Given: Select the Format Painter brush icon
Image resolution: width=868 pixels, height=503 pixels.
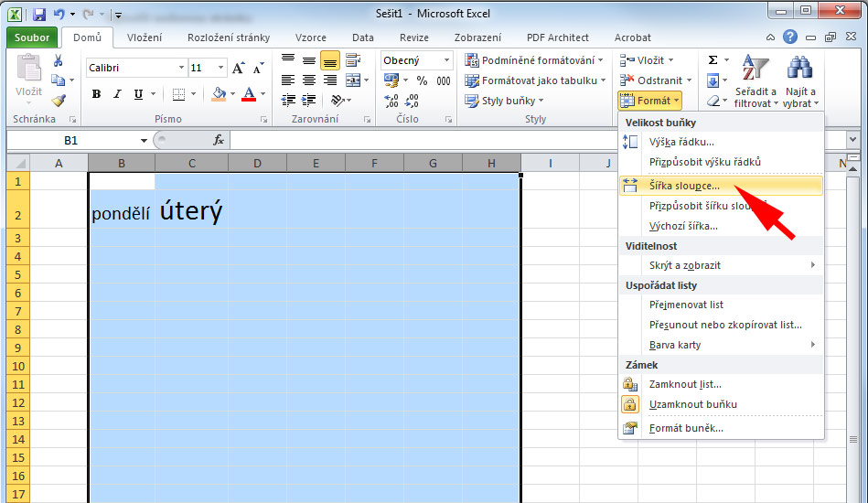Looking at the screenshot, I should [x=59, y=101].
